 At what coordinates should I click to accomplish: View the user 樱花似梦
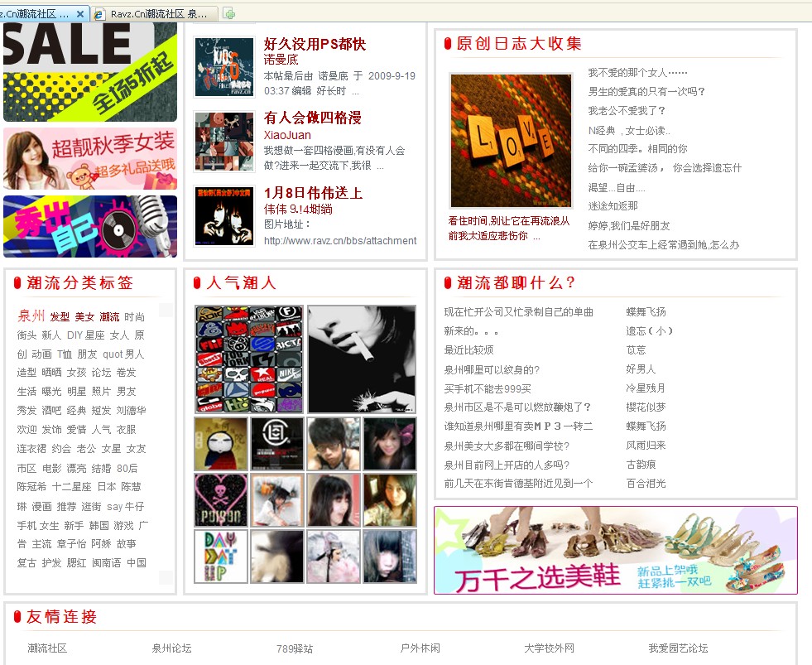pyautogui.click(x=646, y=407)
